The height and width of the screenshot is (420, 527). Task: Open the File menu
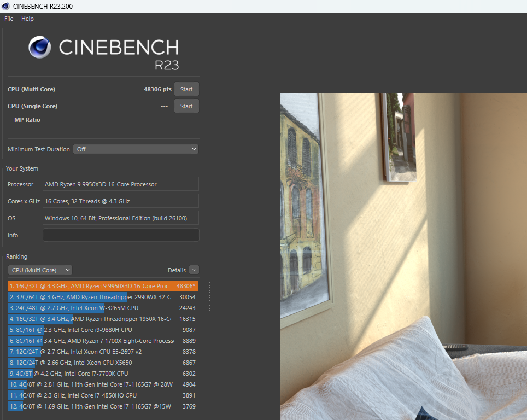pyautogui.click(x=9, y=19)
